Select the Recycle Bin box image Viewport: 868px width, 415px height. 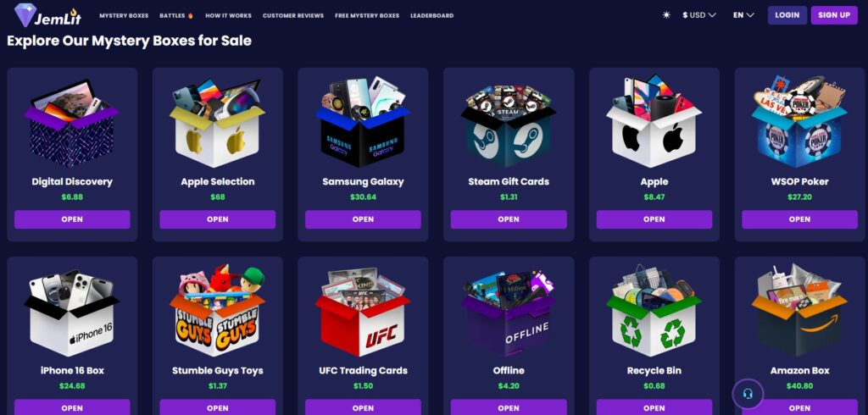pos(654,311)
